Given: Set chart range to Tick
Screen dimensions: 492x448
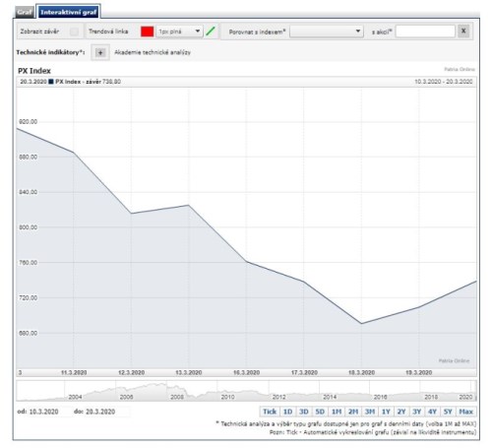Looking at the screenshot, I should [x=270, y=412].
